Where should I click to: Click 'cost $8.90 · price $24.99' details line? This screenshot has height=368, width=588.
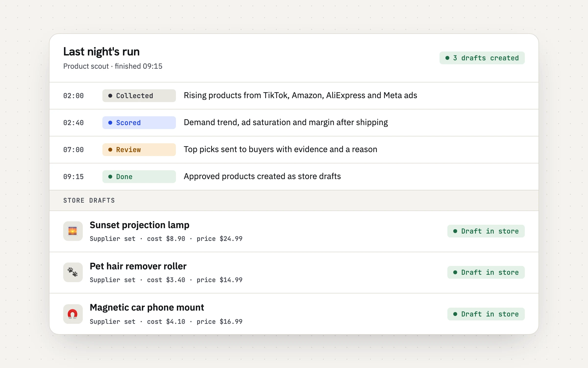click(x=195, y=239)
